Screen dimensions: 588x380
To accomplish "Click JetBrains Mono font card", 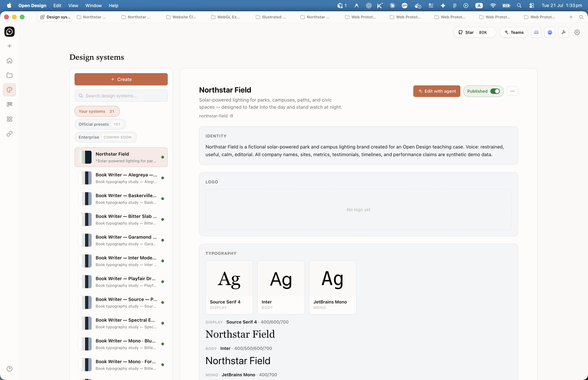I will [x=333, y=287].
